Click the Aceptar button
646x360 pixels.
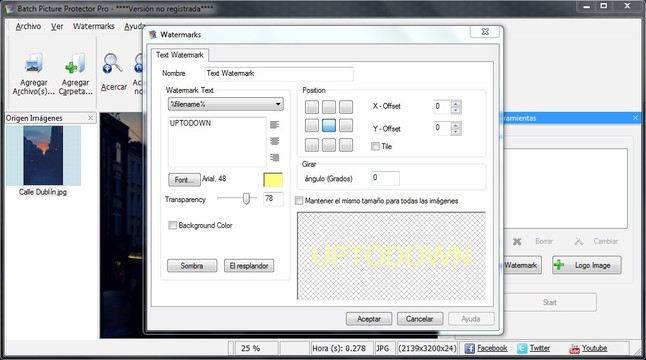[x=369, y=319]
